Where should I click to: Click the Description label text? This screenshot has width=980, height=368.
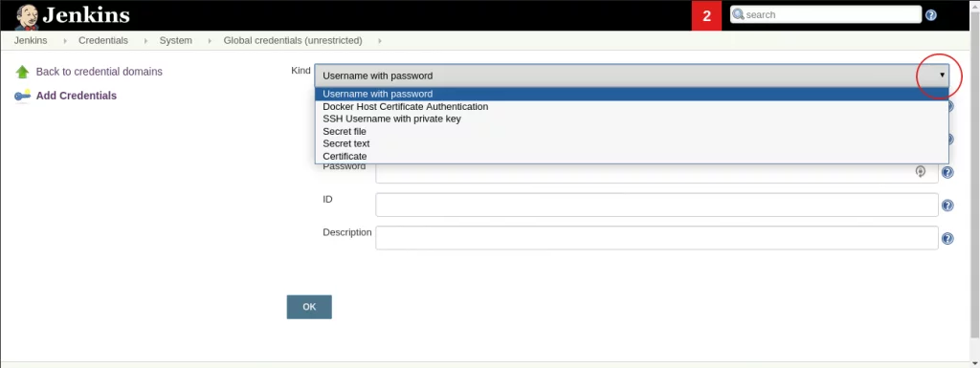pyautogui.click(x=346, y=232)
